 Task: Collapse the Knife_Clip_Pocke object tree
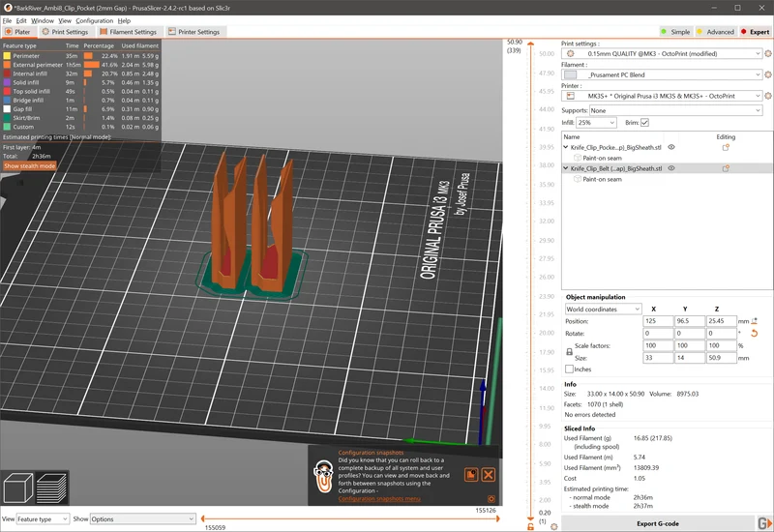tap(566, 147)
